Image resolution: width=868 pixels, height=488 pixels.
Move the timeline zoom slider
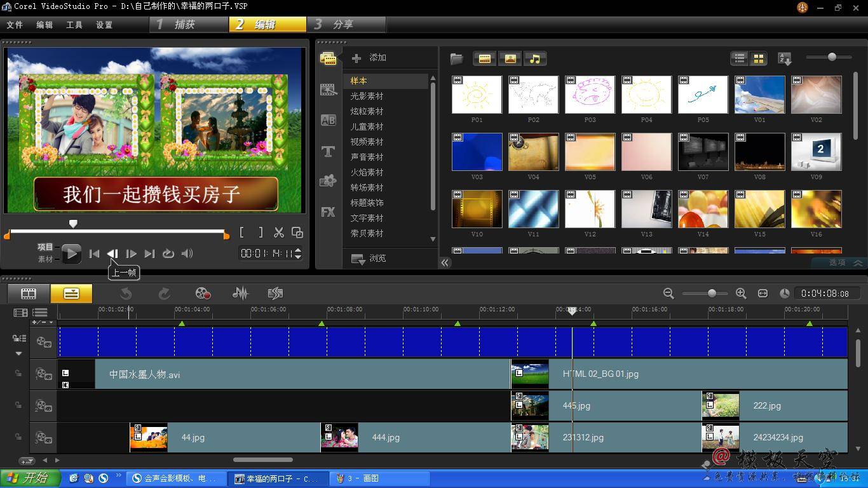(x=712, y=293)
